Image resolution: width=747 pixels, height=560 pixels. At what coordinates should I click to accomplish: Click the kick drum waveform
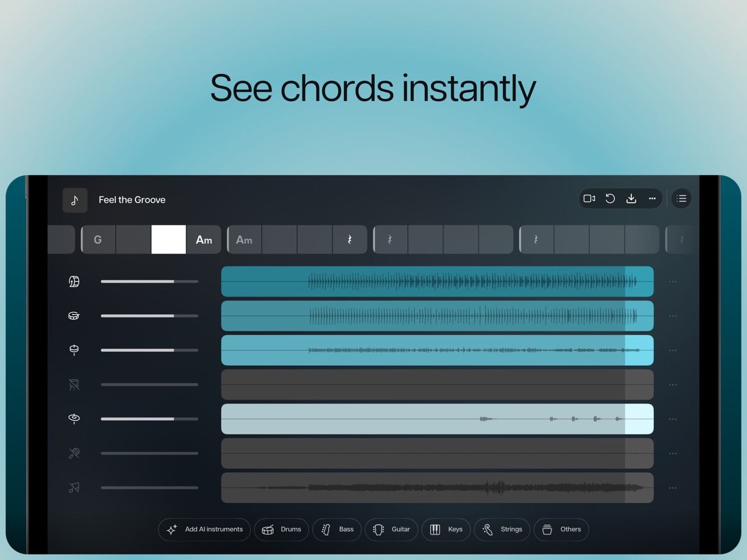437,281
